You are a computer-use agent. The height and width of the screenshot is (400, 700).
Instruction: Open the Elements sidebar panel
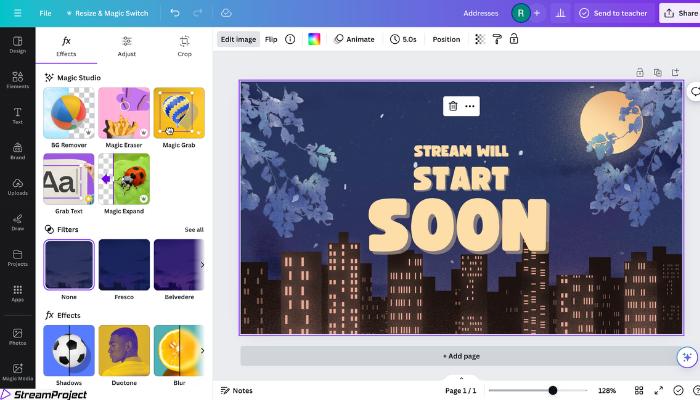point(17,80)
